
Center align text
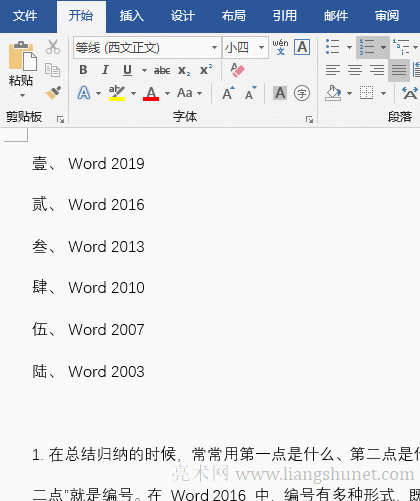click(x=355, y=70)
